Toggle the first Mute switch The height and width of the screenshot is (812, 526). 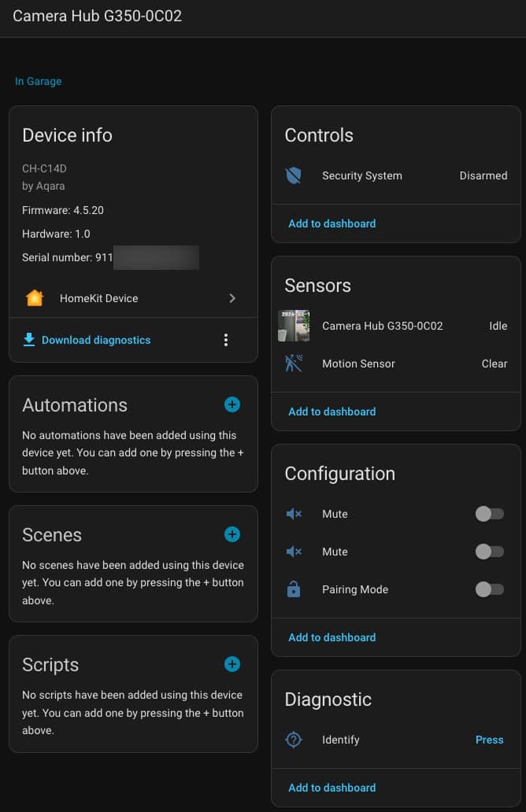pyautogui.click(x=489, y=514)
